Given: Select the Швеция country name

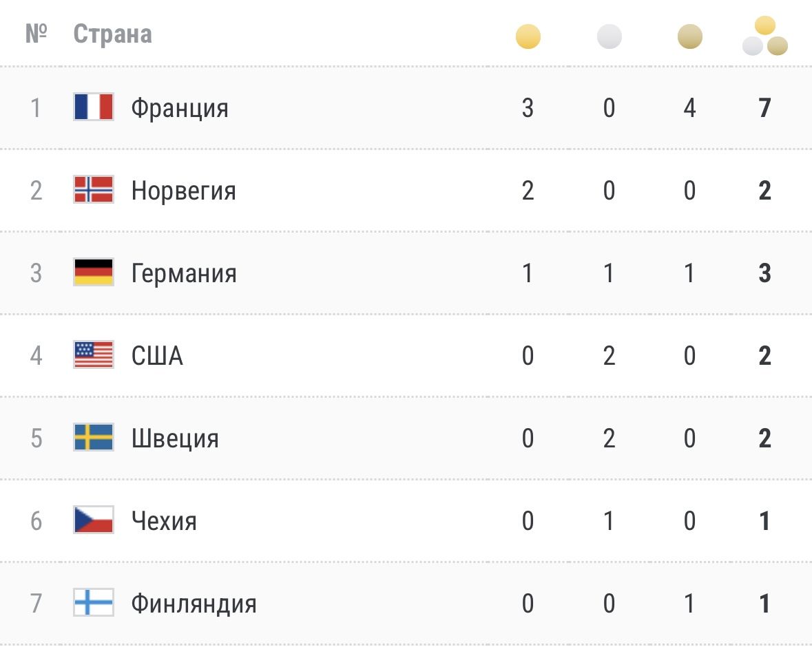Looking at the screenshot, I should coord(175,439).
